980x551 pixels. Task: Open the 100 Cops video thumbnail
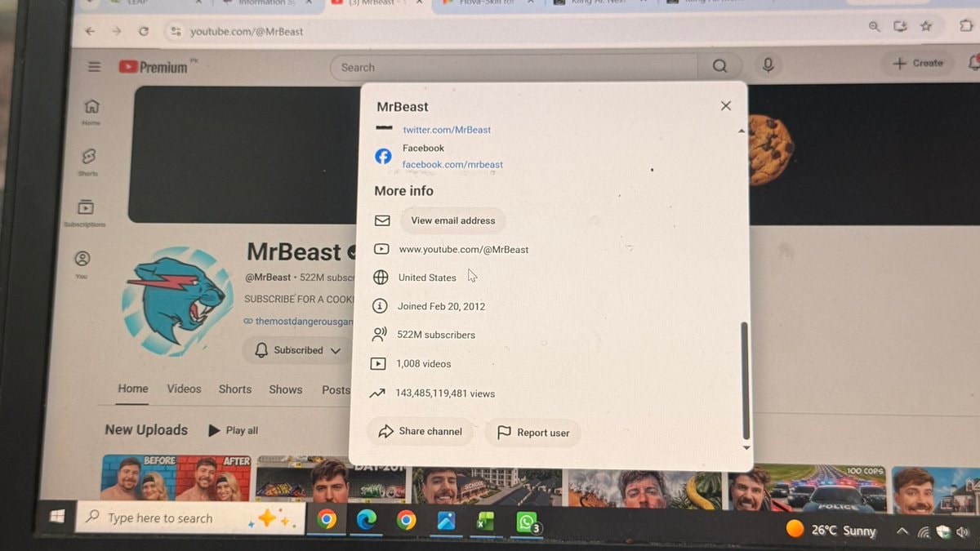[806, 487]
